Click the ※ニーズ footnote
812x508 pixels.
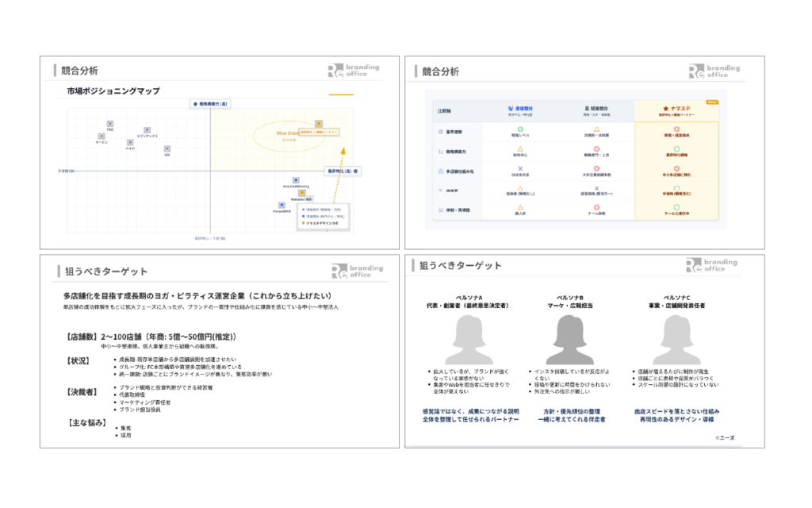coord(725,438)
